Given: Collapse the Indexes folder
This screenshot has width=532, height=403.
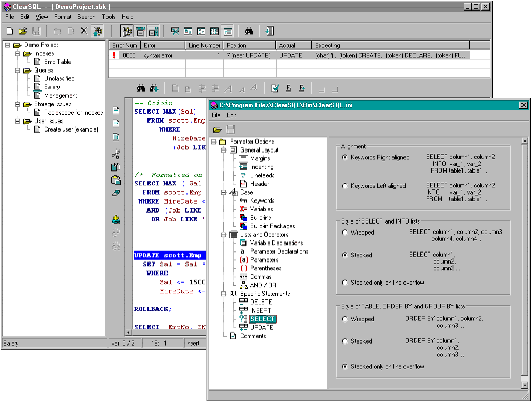Looking at the screenshot, I should coord(17,54).
